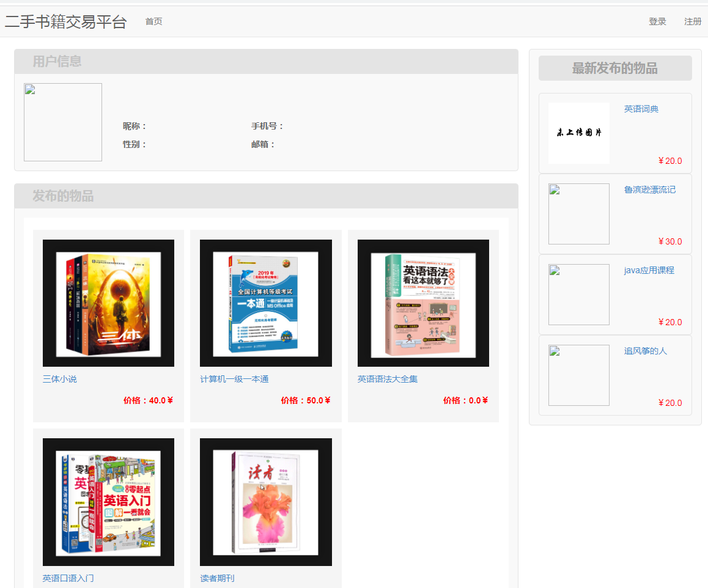The image size is (708, 588).
Task: Open the 二手书籍交易平台 site title
Action: coord(66,21)
